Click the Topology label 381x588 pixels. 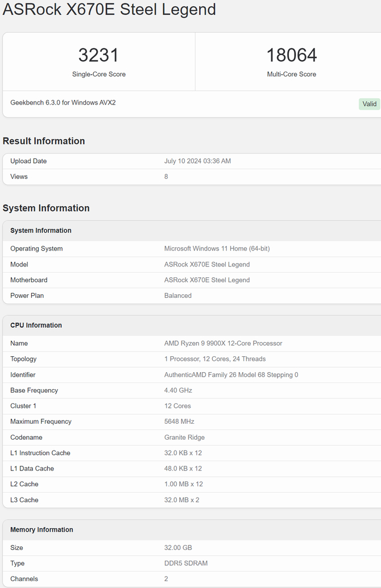[x=23, y=359]
